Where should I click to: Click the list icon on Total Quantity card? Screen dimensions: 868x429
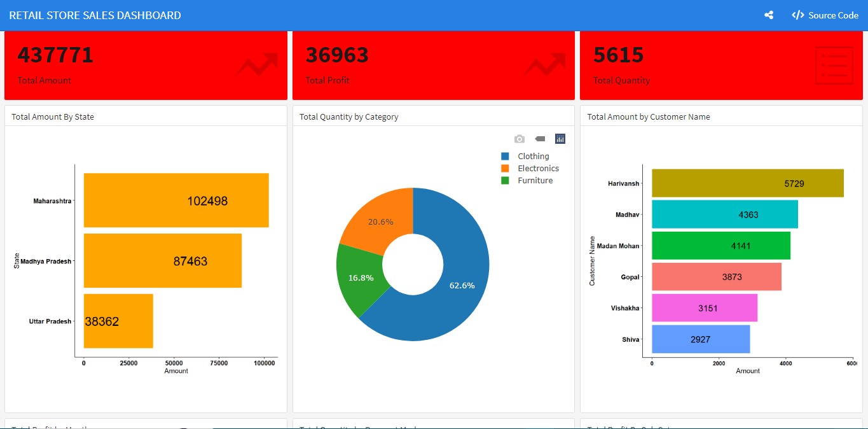click(x=834, y=65)
